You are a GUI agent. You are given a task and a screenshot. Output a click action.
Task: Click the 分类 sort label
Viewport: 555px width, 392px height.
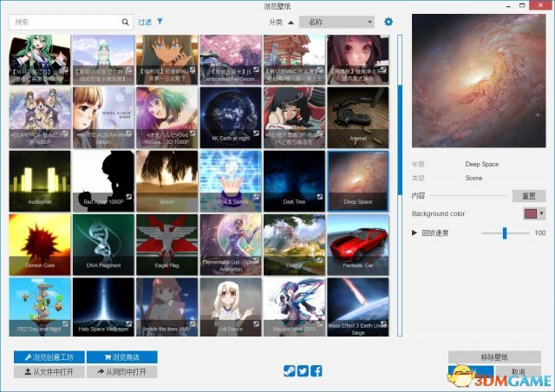tap(276, 22)
